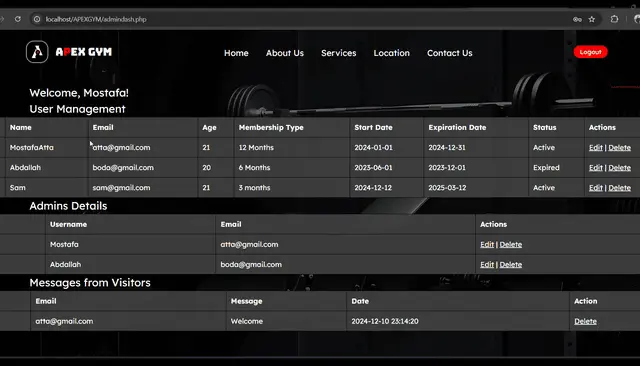This screenshot has width=640, height=366.
Task: Reload the page with browser refresh icon
Action: (18, 19)
